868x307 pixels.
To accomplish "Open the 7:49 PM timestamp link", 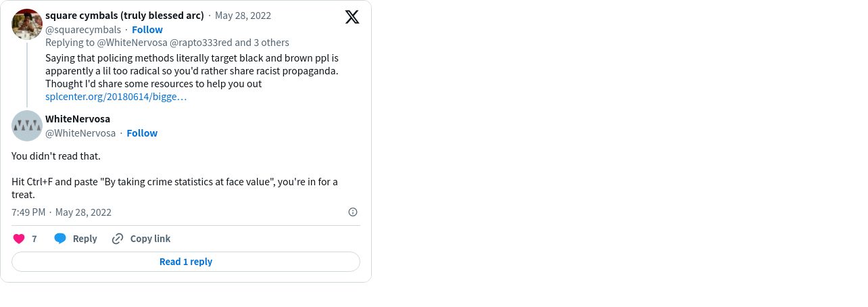I will [x=28, y=212].
